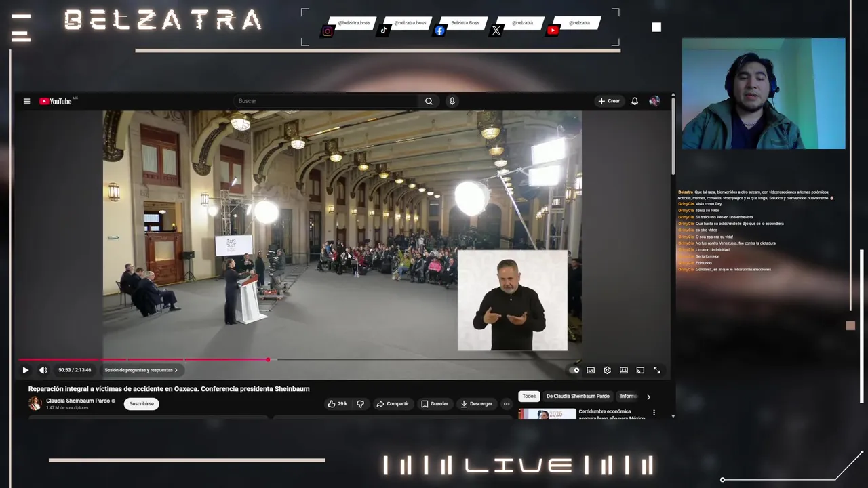Expand the Sesión de preguntas y respuestas chapter
The width and height of the screenshot is (868, 488).
point(141,370)
